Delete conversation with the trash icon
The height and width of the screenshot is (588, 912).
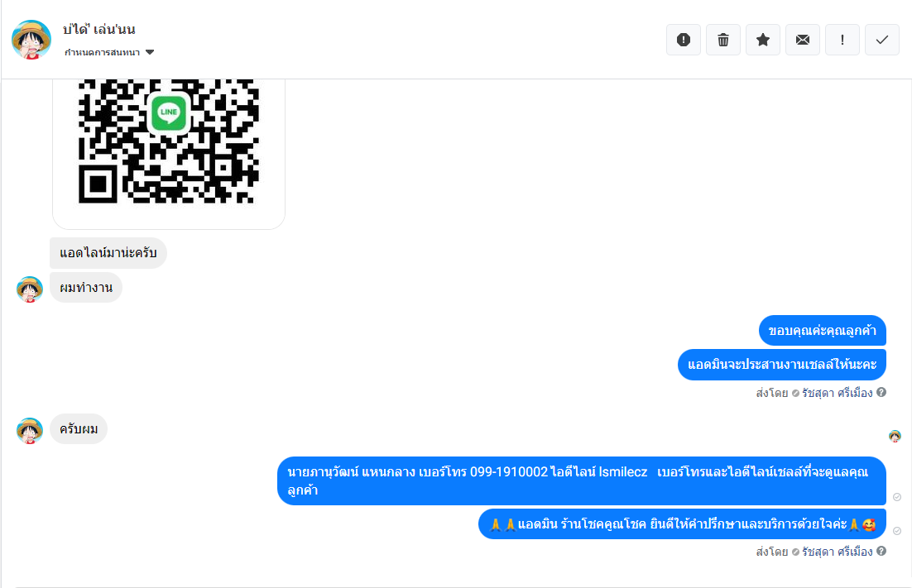723,40
